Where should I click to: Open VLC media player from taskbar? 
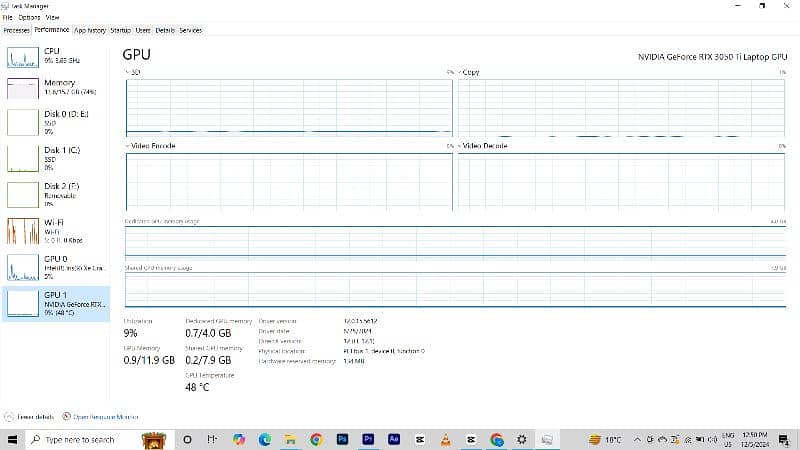pyautogui.click(x=446, y=439)
